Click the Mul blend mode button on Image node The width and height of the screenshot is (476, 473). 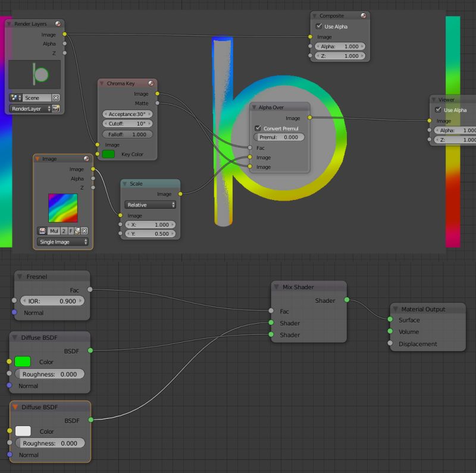pyautogui.click(x=55, y=231)
